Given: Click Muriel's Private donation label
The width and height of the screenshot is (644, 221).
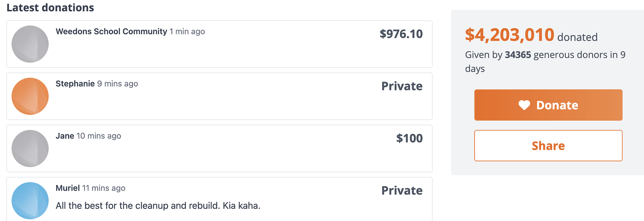Looking at the screenshot, I should click(402, 191).
